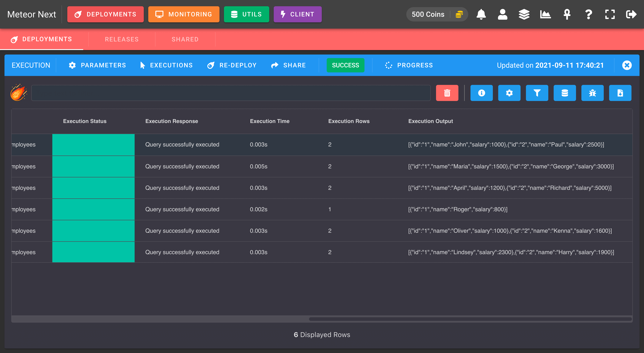Click the green SUCCESS status badge
Viewport: 644px width, 353px height.
point(345,65)
